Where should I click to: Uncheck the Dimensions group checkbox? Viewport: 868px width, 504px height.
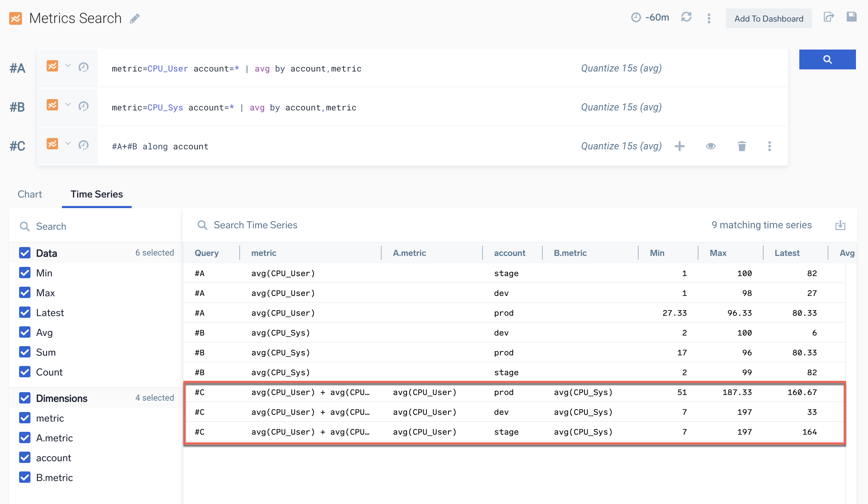[25, 398]
